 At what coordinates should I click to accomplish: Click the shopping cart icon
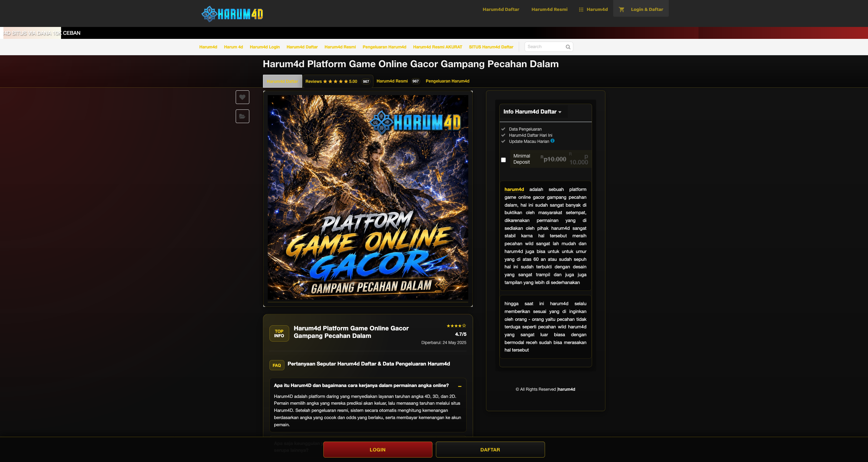coord(621,10)
